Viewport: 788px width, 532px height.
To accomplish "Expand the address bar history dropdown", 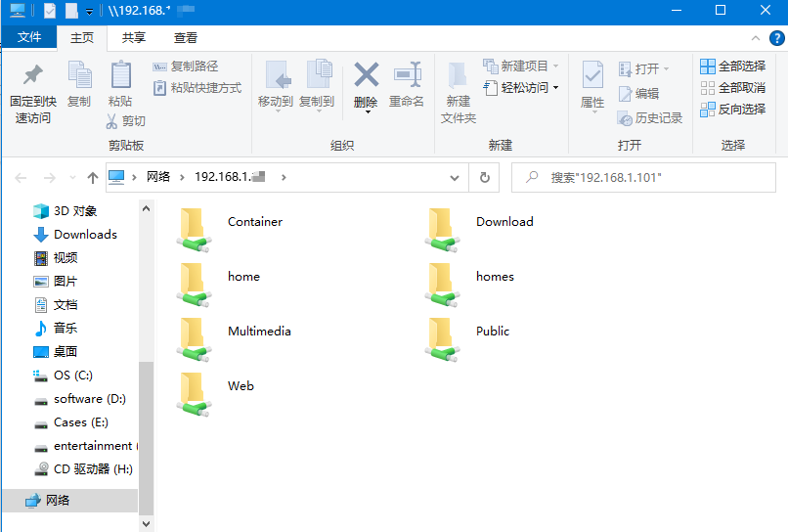I will (454, 177).
